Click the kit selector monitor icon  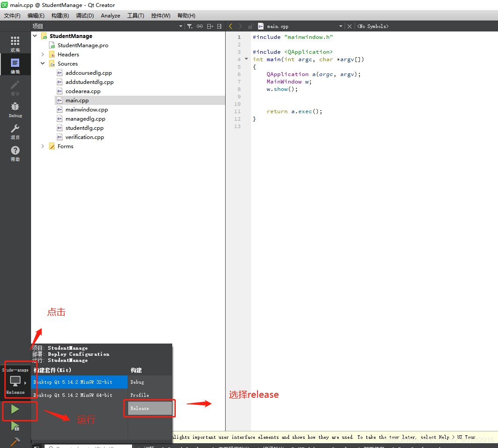(x=15, y=381)
